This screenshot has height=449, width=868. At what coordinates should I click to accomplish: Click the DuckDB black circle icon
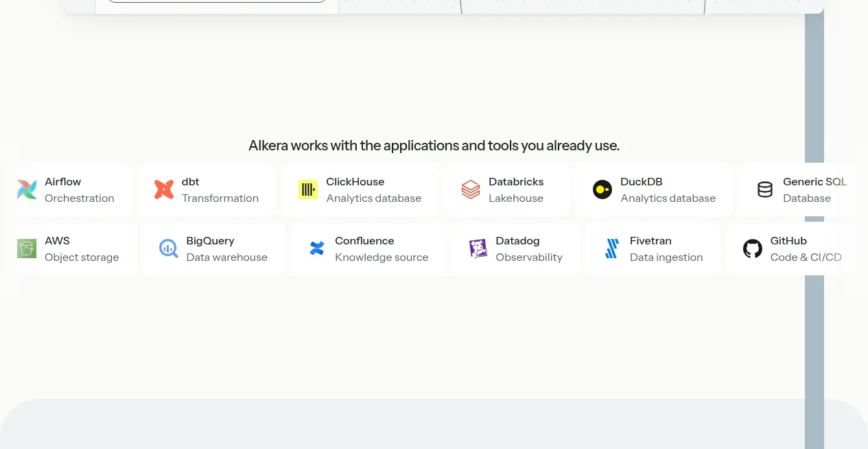point(602,189)
